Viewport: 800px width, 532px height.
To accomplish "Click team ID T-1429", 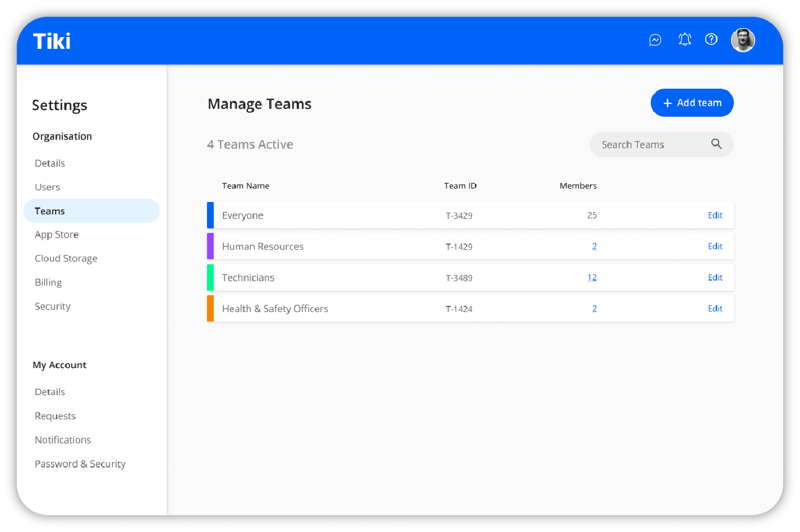I will (459, 246).
